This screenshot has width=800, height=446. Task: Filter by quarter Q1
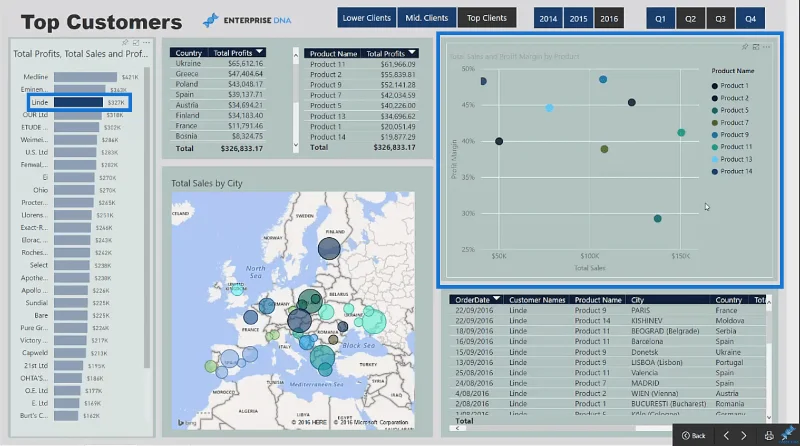click(660, 18)
